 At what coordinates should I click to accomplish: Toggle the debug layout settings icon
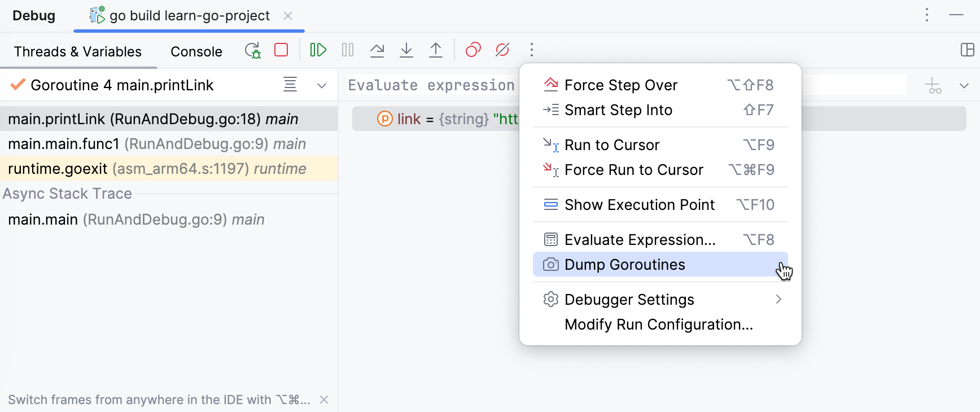967,50
